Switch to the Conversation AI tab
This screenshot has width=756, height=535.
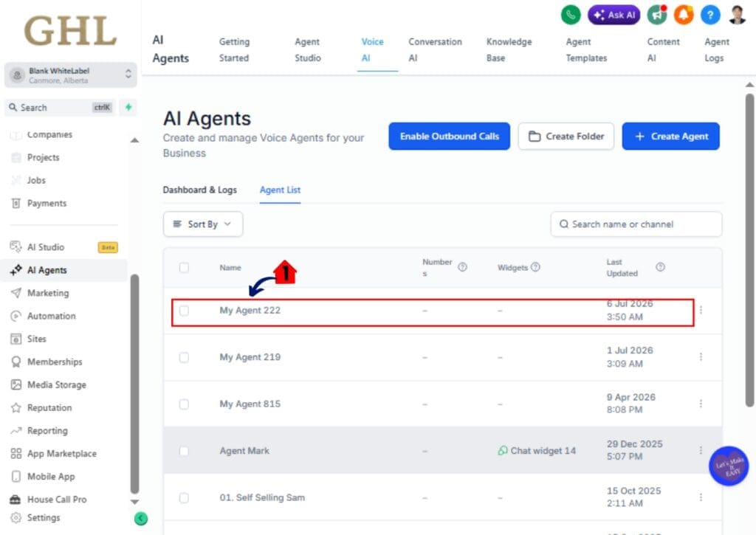tap(435, 49)
